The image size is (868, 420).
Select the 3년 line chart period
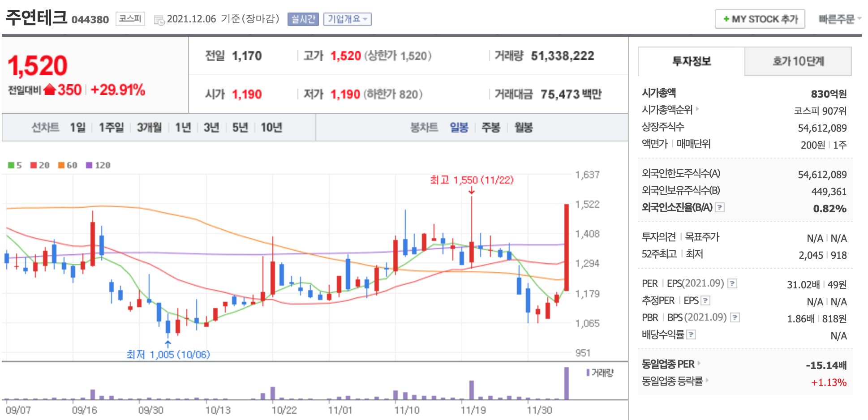pyautogui.click(x=211, y=128)
